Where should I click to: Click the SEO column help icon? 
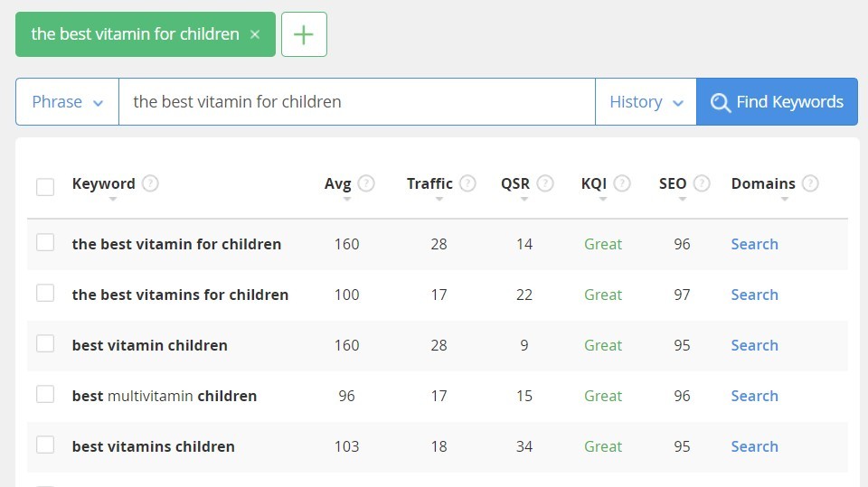click(x=702, y=183)
